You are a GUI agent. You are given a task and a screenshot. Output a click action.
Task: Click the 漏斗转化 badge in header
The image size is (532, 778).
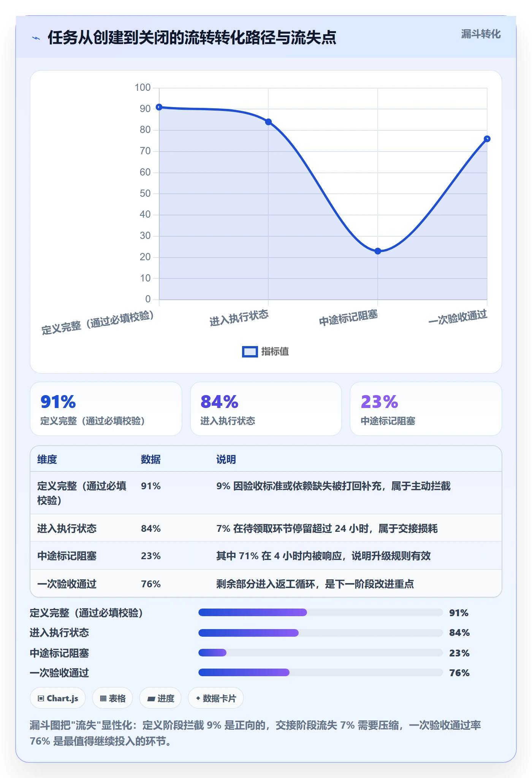(x=481, y=34)
